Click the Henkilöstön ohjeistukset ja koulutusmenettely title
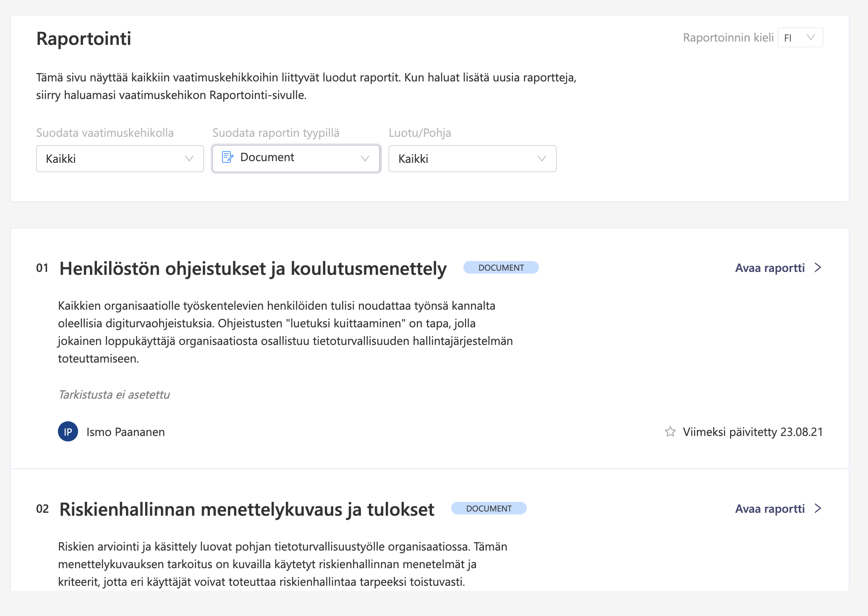Screen dimensions: 868x616 point(253,269)
